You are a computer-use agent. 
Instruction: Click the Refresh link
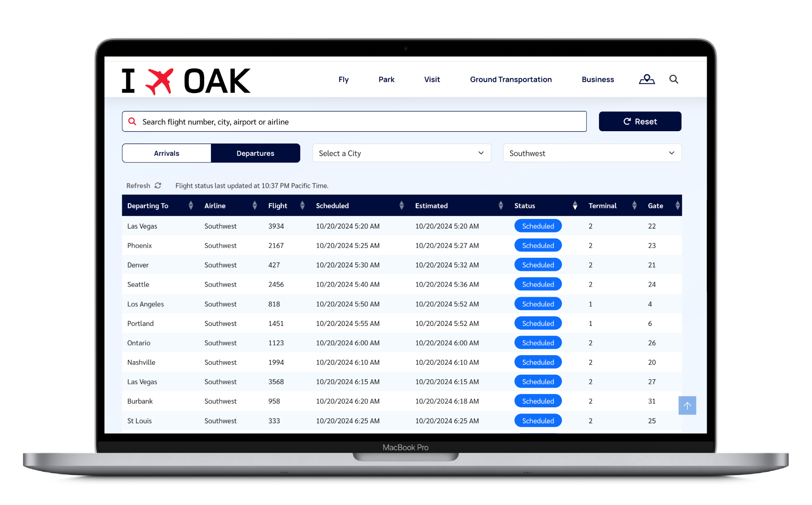(x=138, y=186)
